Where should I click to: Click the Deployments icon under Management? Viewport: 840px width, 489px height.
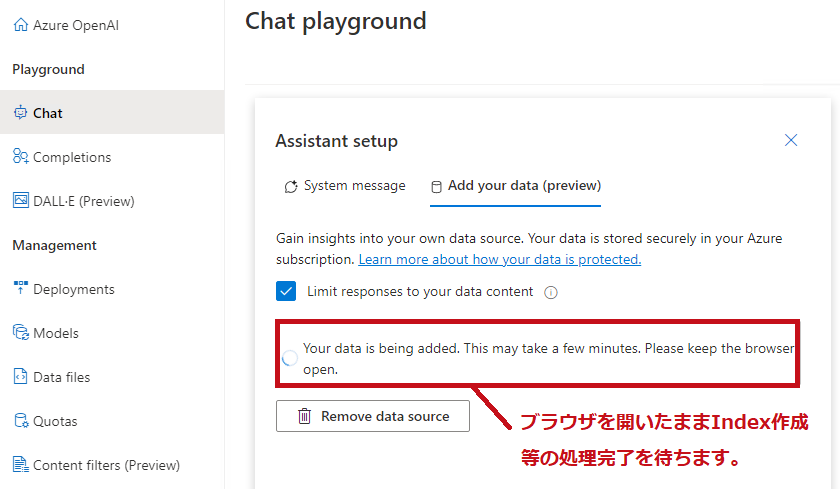tap(20, 288)
